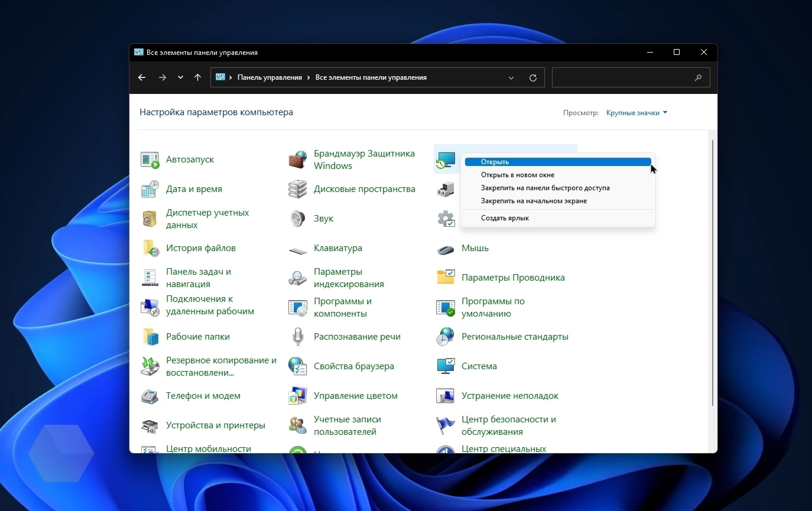This screenshot has height=511, width=812.
Task: Open the Клавиатура keyboard icon
Action: point(298,250)
